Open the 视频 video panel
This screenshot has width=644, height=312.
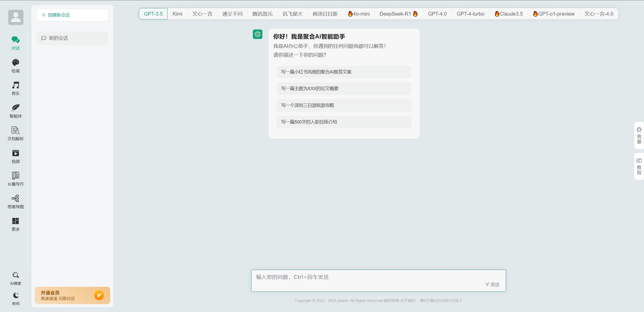tap(15, 156)
